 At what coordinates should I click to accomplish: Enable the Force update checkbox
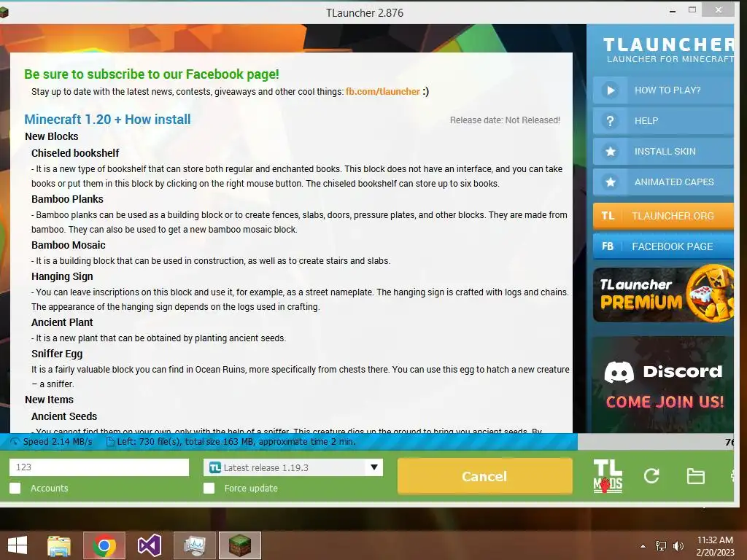click(209, 488)
